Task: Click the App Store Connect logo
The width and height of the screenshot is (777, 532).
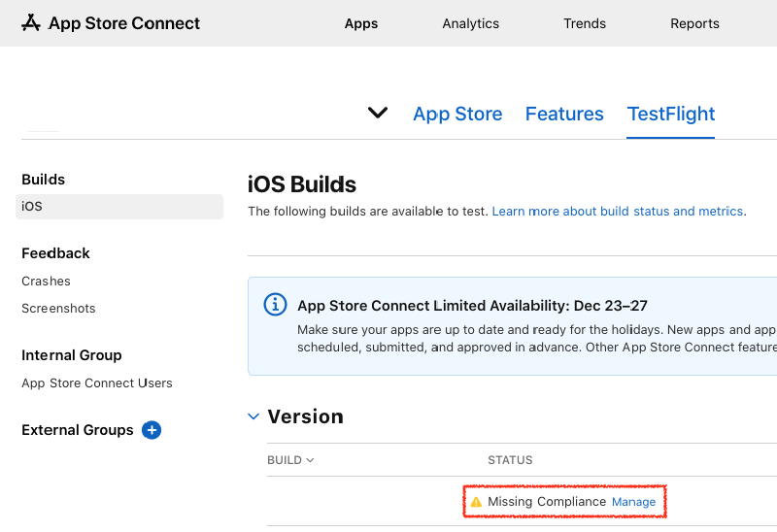Action: click(111, 23)
